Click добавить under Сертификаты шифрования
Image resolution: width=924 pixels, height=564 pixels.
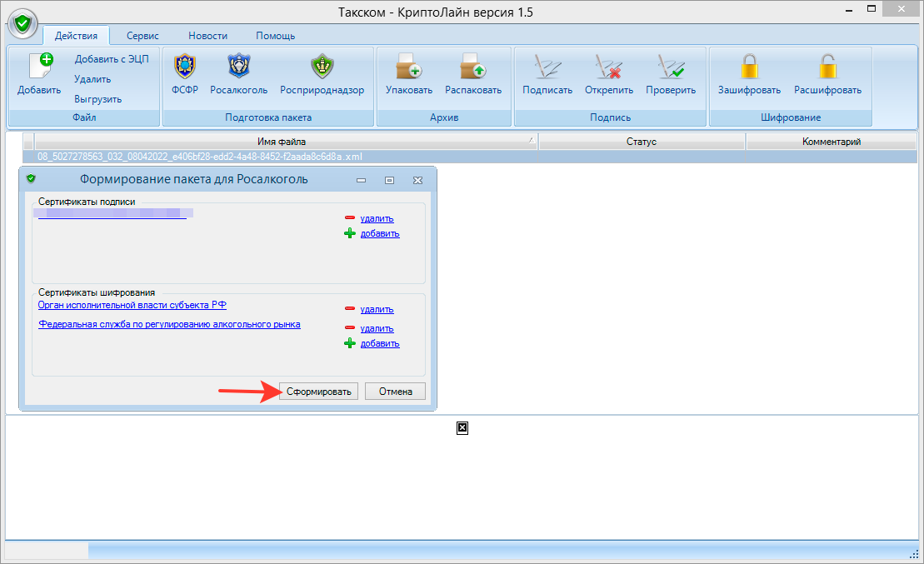[380, 343]
